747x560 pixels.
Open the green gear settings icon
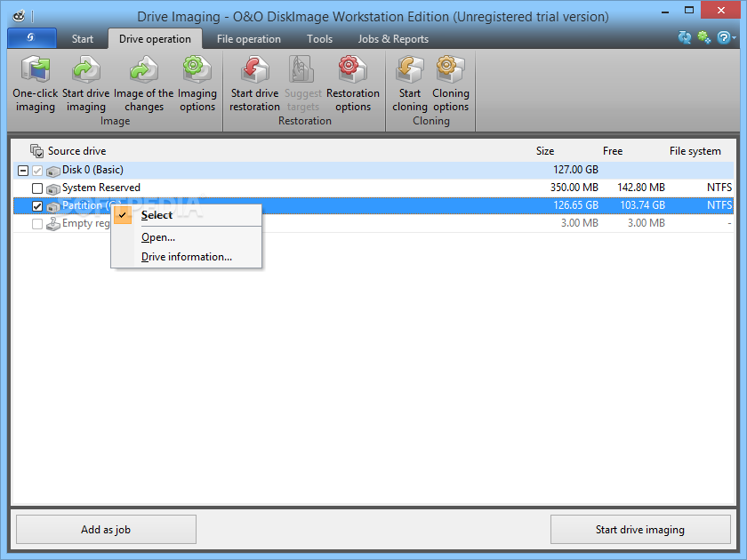coord(704,37)
